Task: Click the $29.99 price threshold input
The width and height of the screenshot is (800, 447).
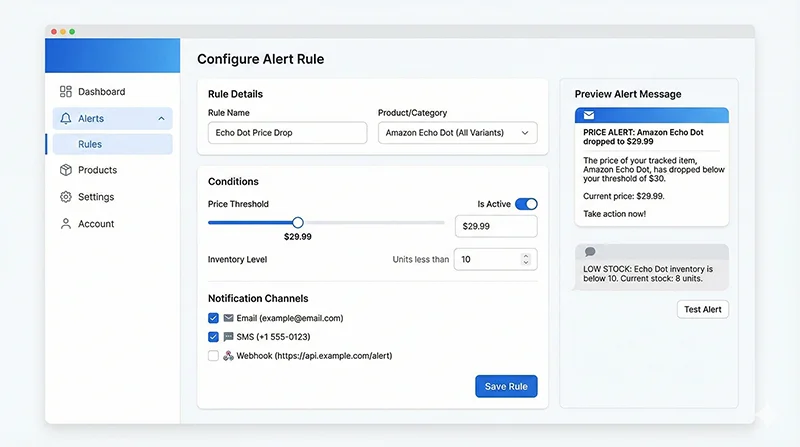Action: [x=496, y=226]
